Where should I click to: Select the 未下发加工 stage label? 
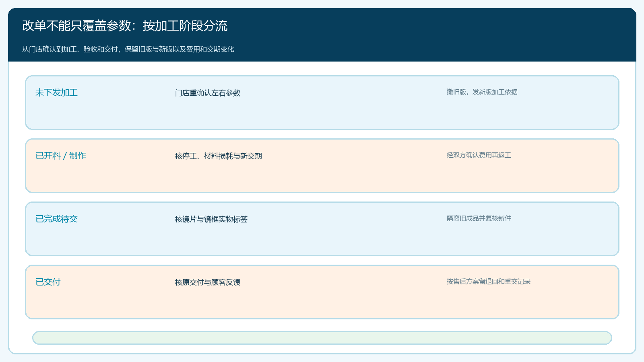[56, 93]
